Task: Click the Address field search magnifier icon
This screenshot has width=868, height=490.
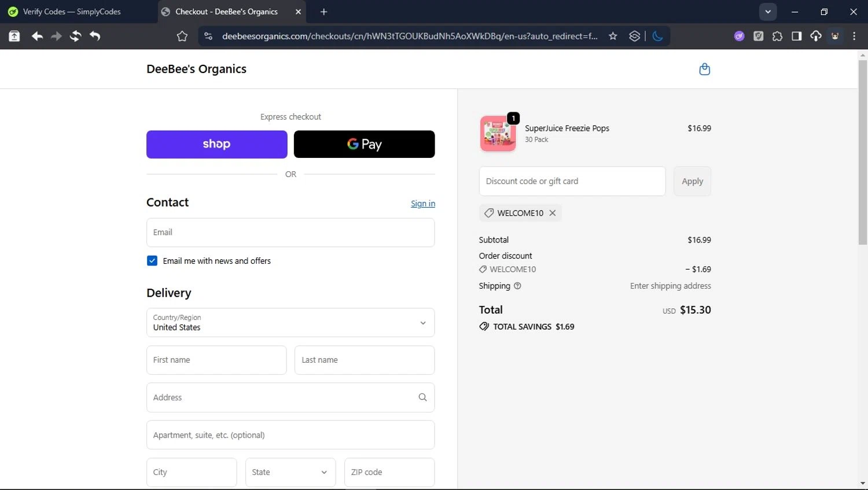Action: coord(422,397)
